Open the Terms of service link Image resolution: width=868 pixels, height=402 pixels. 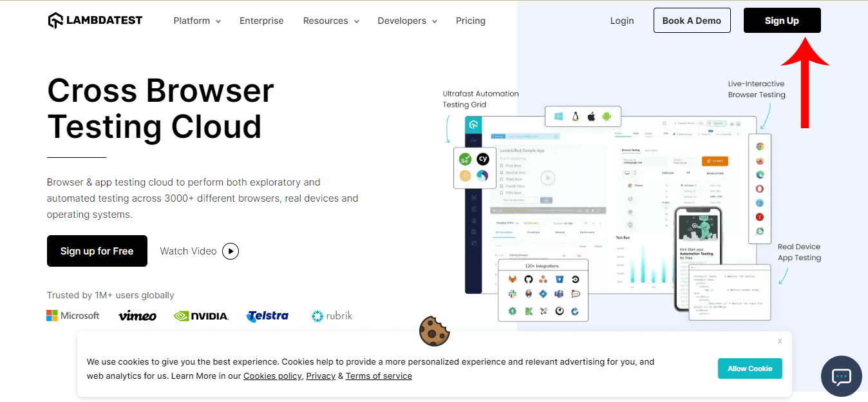(379, 376)
